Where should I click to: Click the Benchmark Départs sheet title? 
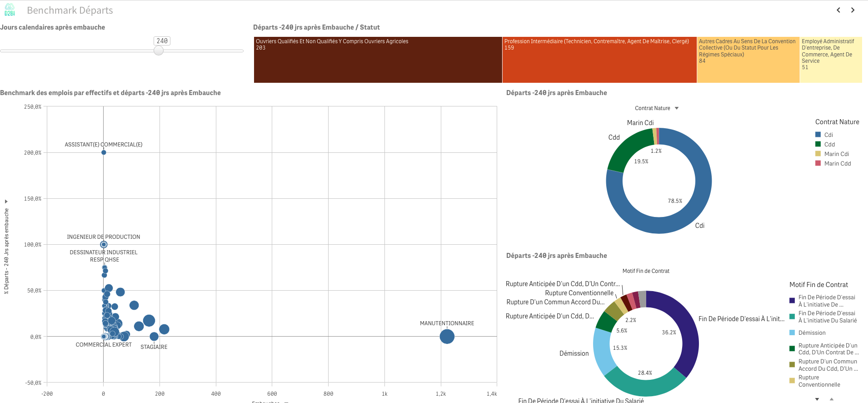[70, 10]
